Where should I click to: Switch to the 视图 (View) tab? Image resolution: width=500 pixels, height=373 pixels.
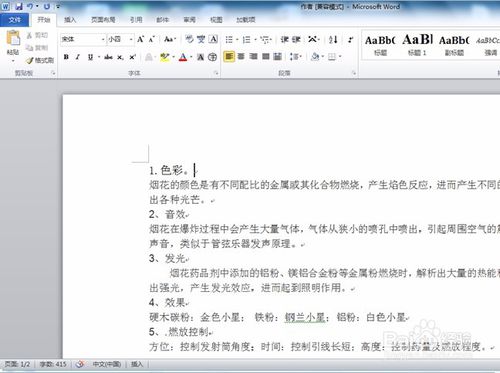[x=216, y=20]
